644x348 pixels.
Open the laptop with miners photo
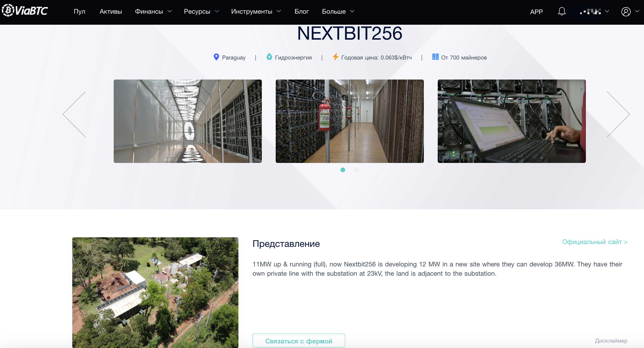click(x=512, y=121)
